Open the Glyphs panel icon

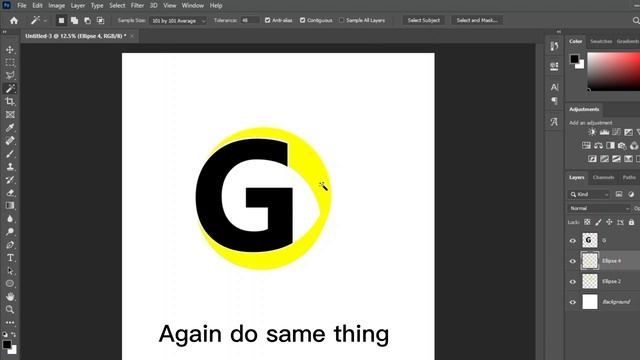pos(554,122)
